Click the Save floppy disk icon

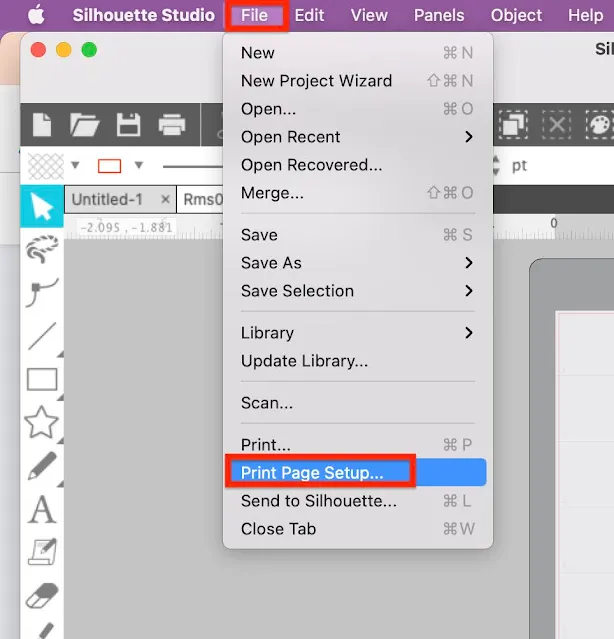[128, 125]
